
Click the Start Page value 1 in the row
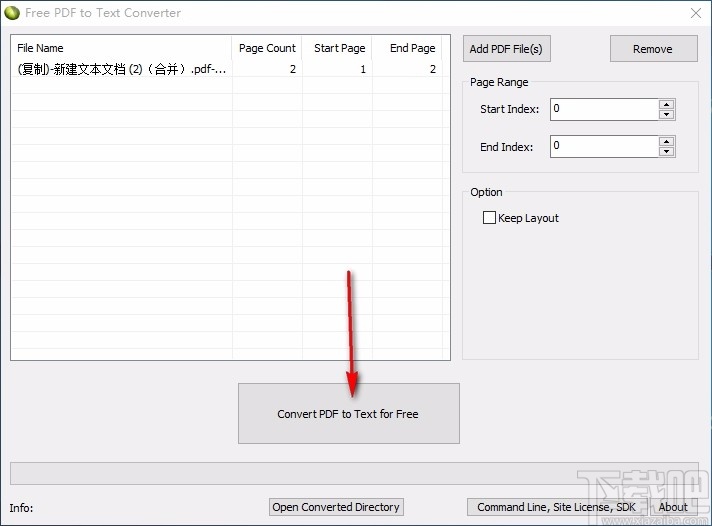pyautogui.click(x=363, y=69)
